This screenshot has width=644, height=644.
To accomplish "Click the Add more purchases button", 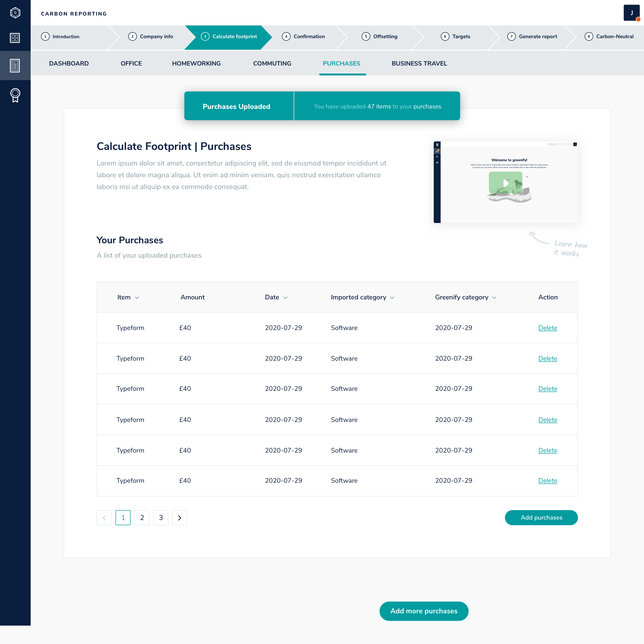I will click(x=424, y=611).
